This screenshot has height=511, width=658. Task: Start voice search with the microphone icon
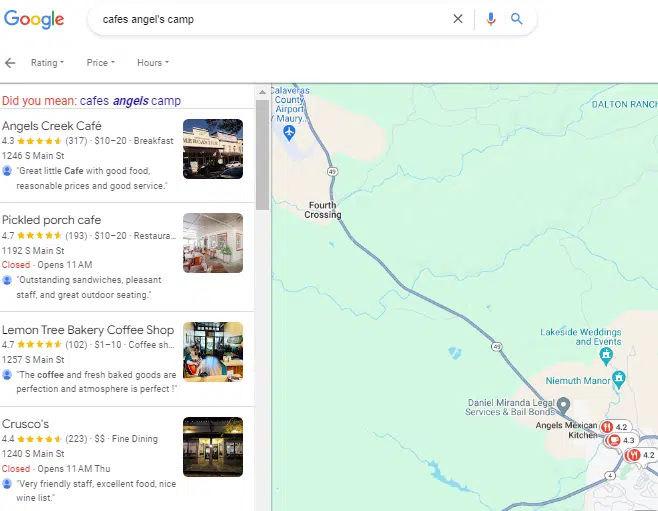[491, 19]
